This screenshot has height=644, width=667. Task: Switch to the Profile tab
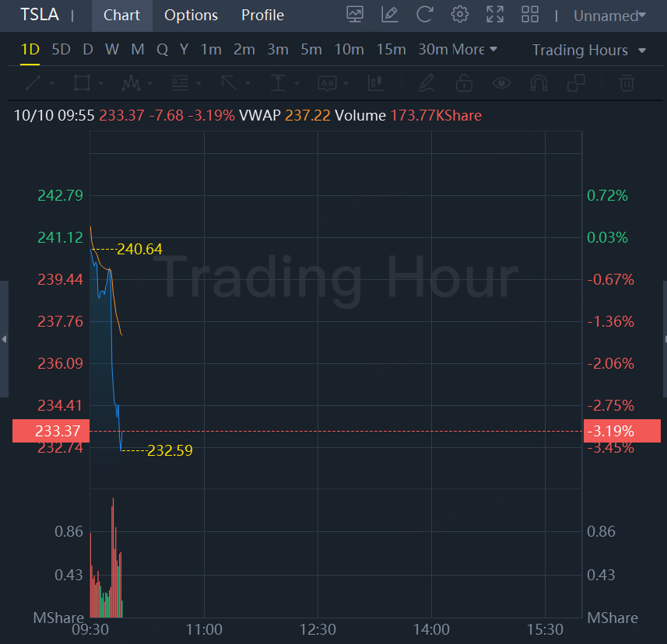coord(262,16)
